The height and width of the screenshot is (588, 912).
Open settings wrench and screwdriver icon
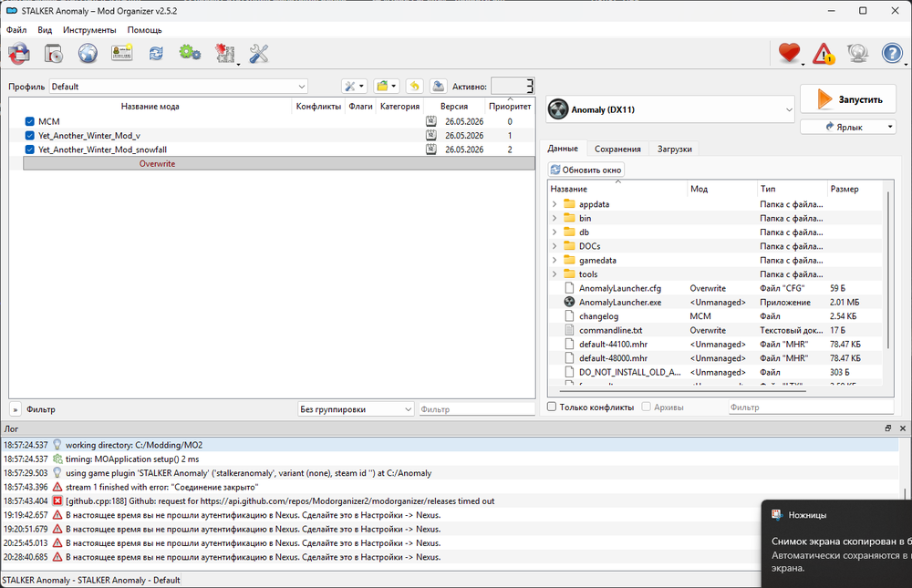click(x=259, y=54)
